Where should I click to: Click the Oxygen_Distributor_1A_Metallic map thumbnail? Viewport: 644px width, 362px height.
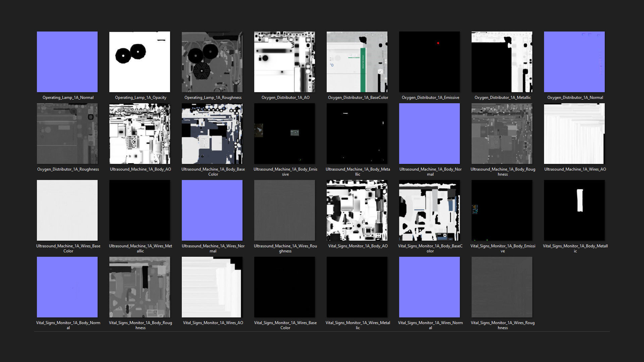click(502, 62)
